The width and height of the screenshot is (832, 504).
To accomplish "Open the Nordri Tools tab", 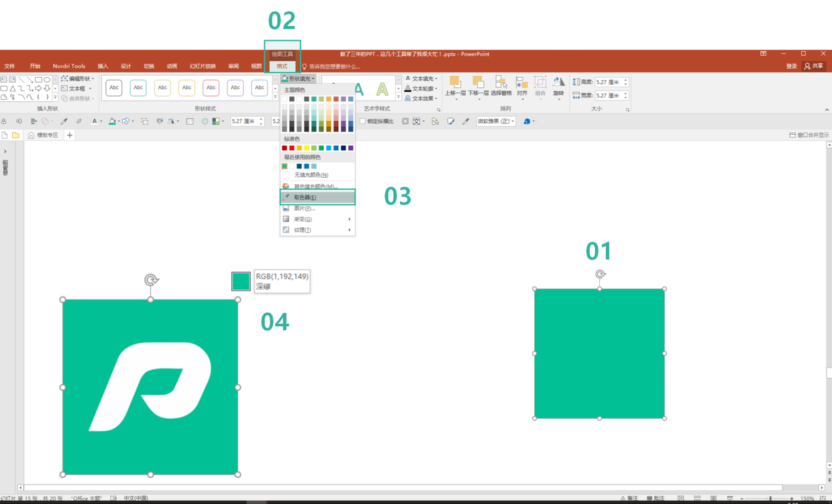I will click(x=69, y=66).
